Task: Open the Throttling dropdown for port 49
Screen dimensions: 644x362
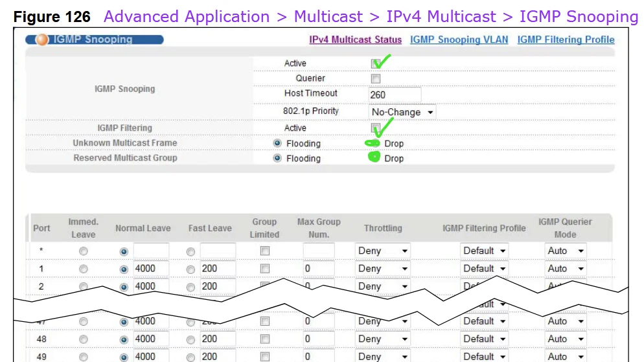Action: point(383,356)
